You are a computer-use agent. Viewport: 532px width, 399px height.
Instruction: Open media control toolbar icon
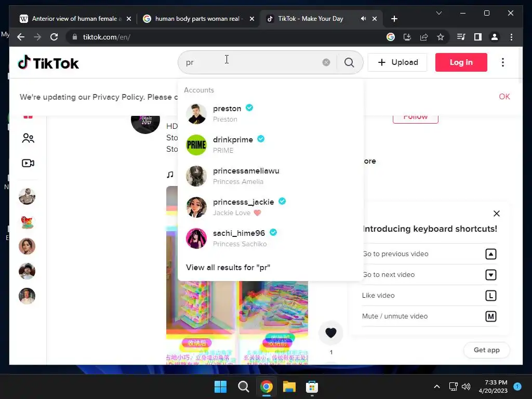(x=461, y=37)
